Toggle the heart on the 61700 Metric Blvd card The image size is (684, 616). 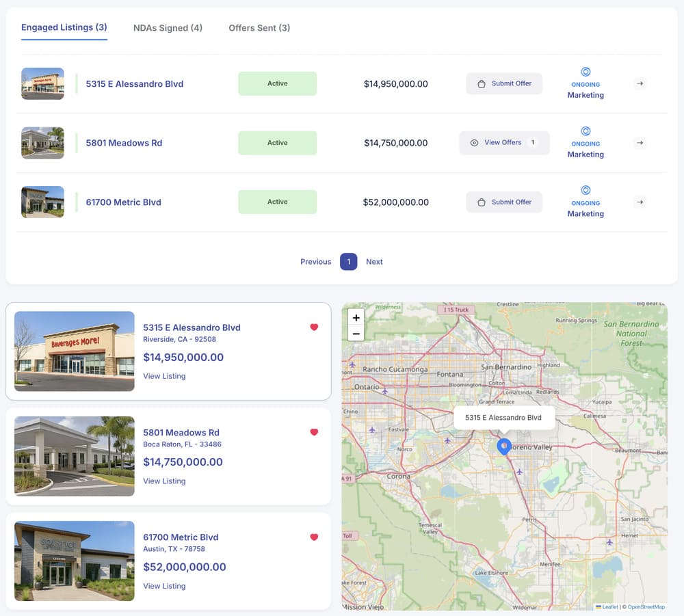(314, 537)
